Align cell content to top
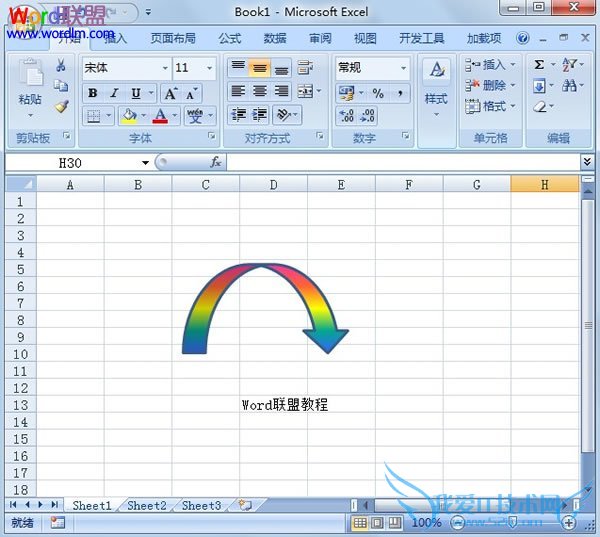This screenshot has width=600, height=537. [238, 68]
